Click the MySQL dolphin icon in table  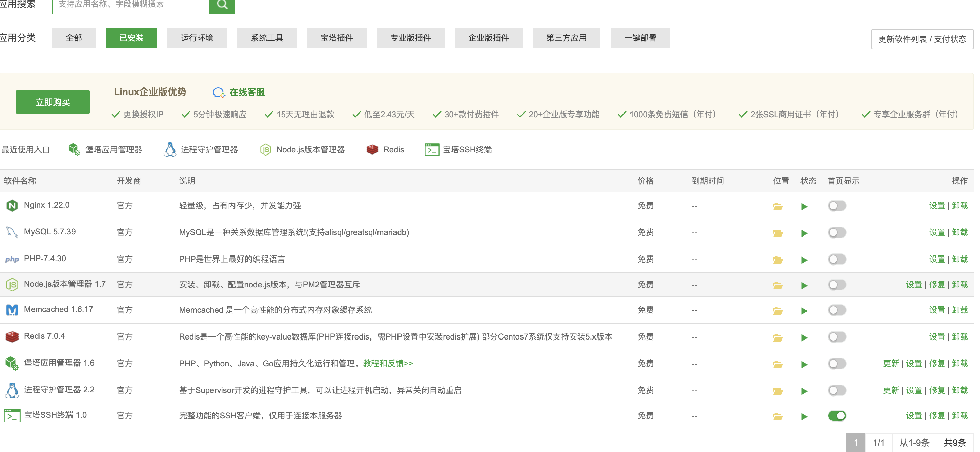(12, 232)
